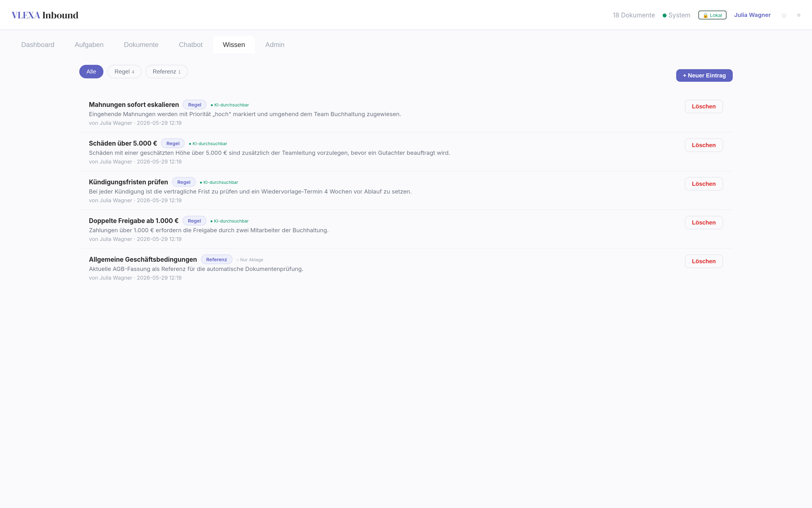The width and height of the screenshot is (812, 508).
Task: Open the Dashboard tab
Action: [x=38, y=45]
